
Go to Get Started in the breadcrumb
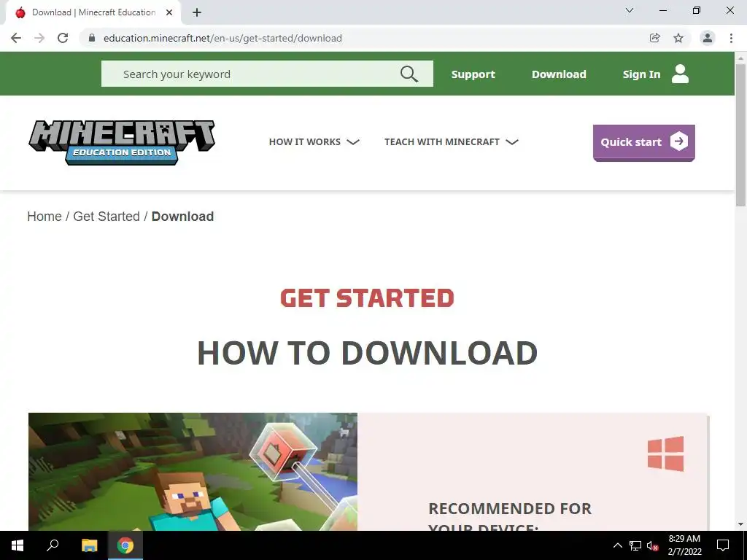tap(107, 216)
